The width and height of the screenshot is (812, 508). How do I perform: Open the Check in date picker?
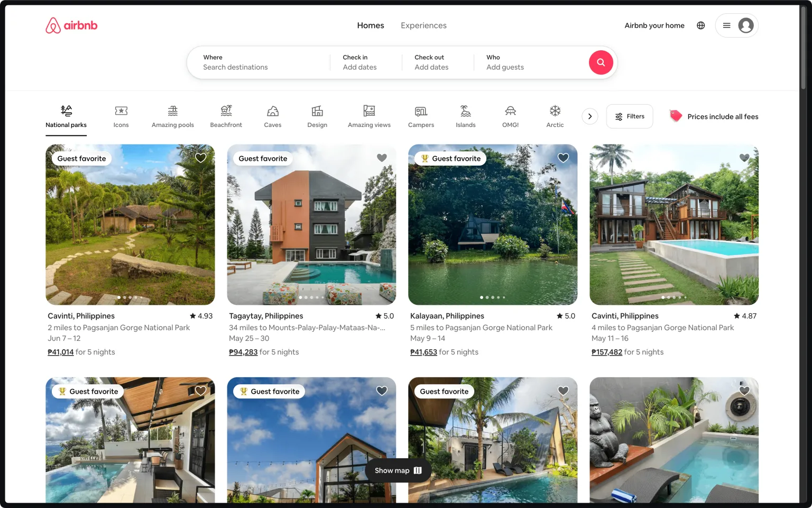pos(366,62)
